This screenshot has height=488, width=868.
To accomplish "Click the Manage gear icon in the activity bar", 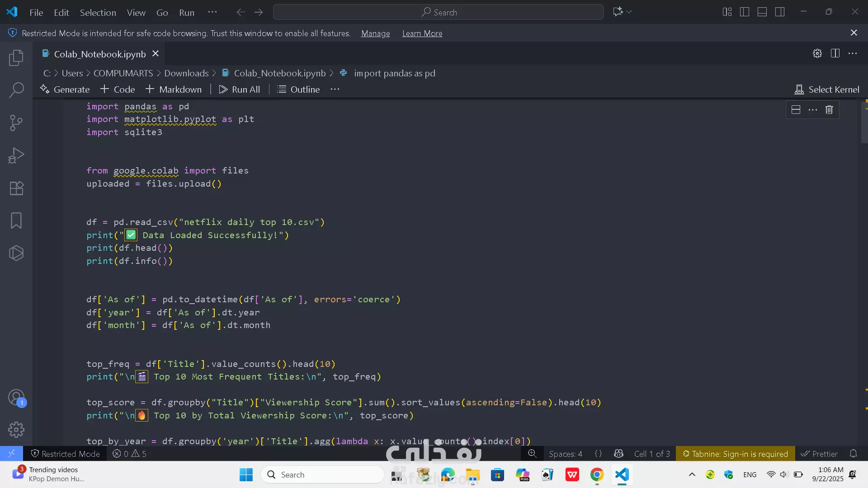I will pos(16,430).
